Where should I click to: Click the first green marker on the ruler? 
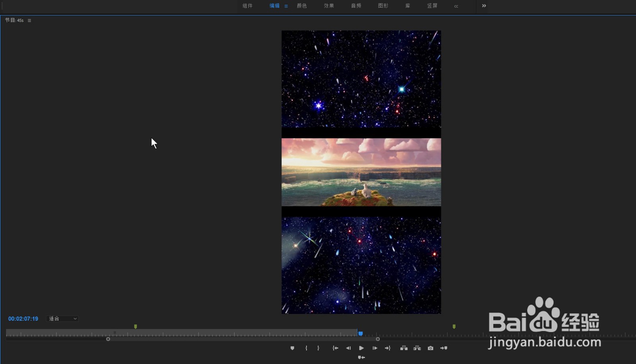click(x=136, y=327)
